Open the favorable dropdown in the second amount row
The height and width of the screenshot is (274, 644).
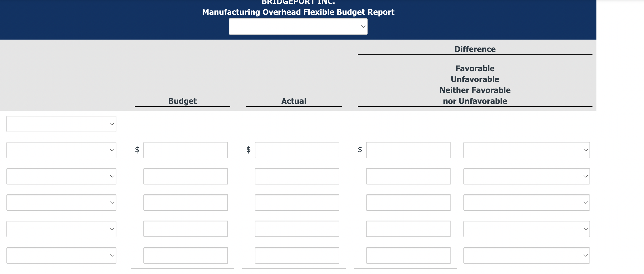click(x=527, y=176)
